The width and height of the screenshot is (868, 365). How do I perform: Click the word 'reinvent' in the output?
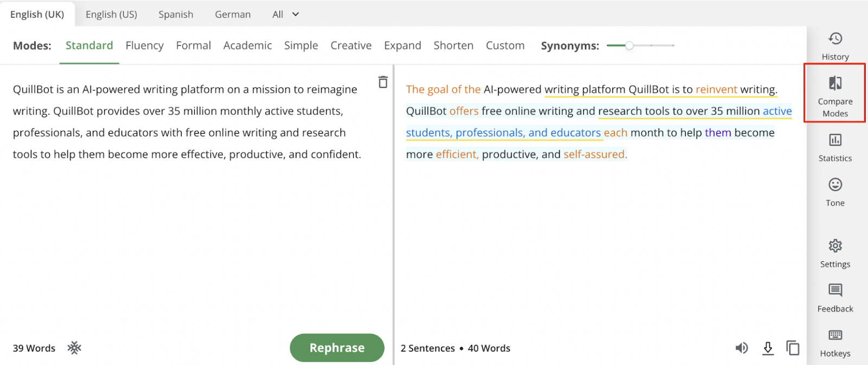coord(716,89)
